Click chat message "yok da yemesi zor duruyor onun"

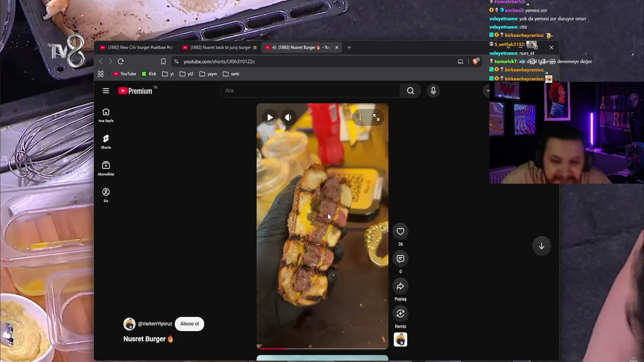tap(552, 19)
